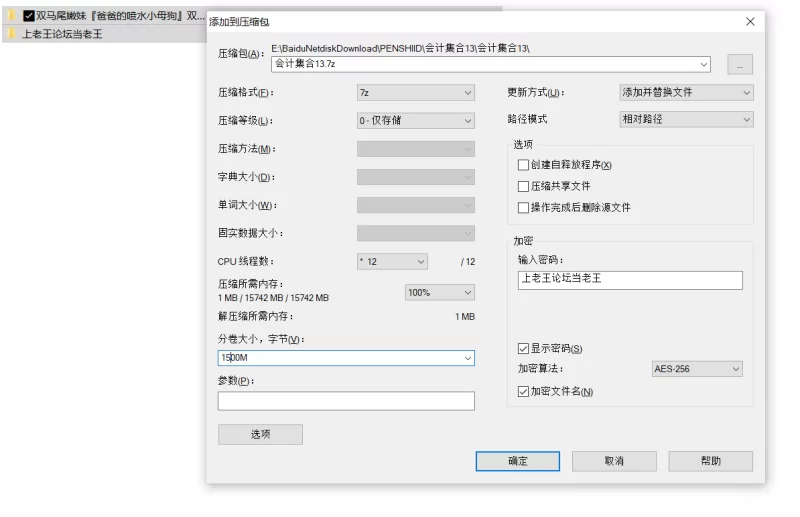Open the 100% memory usage dropdown
800x517 pixels.
(440, 292)
